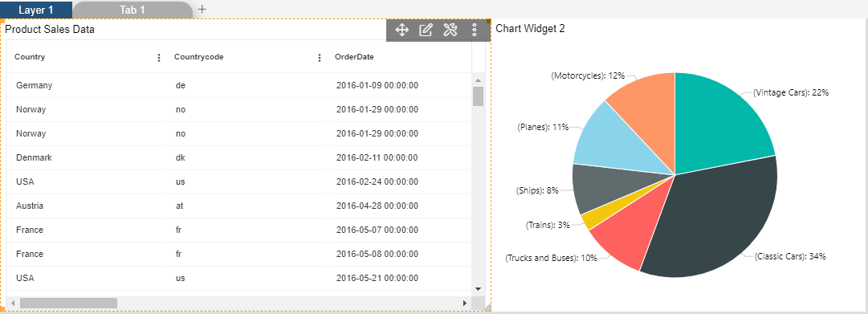Click the Country column header
The image size is (868, 314).
click(30, 57)
